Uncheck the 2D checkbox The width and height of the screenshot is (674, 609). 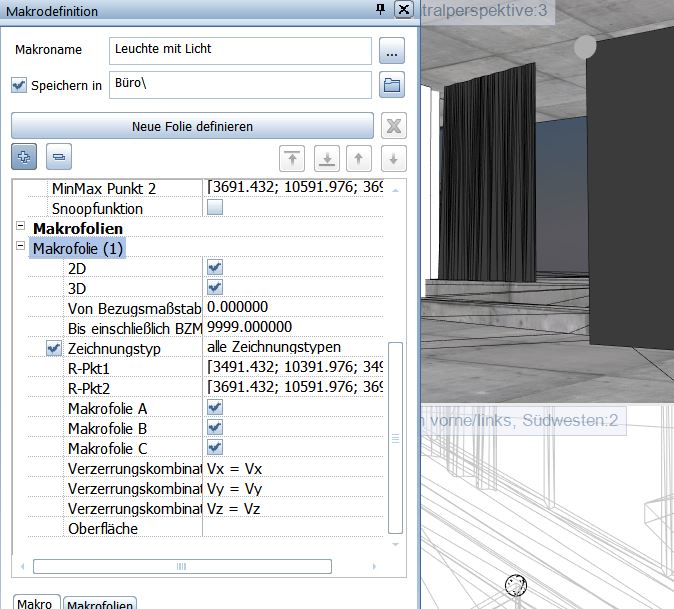pyautogui.click(x=215, y=268)
